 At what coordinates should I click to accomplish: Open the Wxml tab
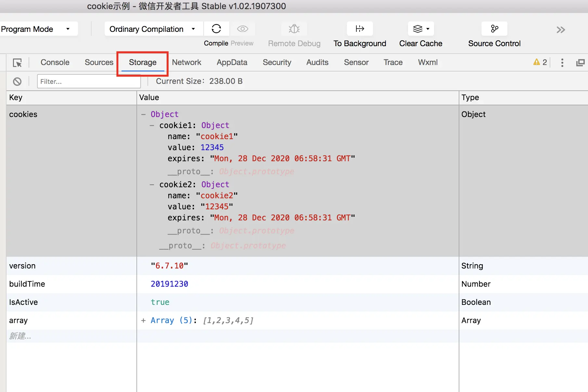(428, 62)
